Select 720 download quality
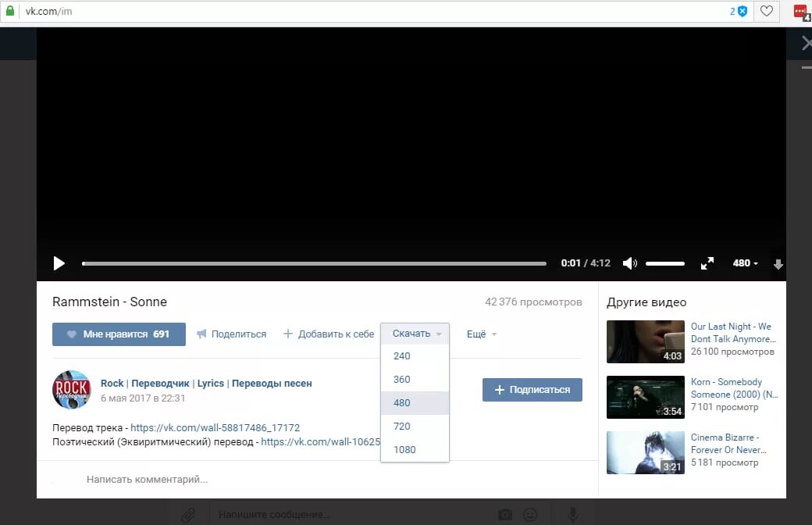Image resolution: width=812 pixels, height=525 pixels. tap(415, 426)
